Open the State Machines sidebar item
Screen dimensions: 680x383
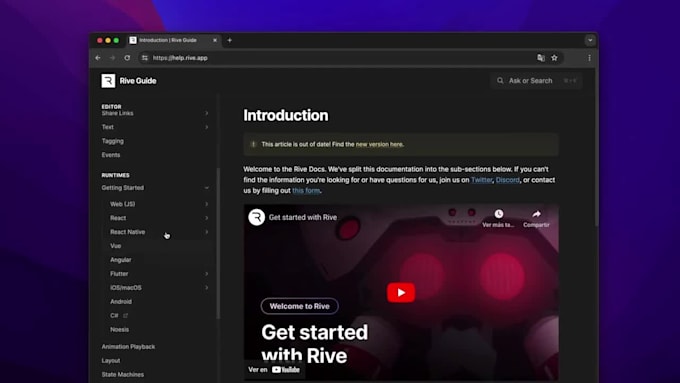tap(123, 374)
